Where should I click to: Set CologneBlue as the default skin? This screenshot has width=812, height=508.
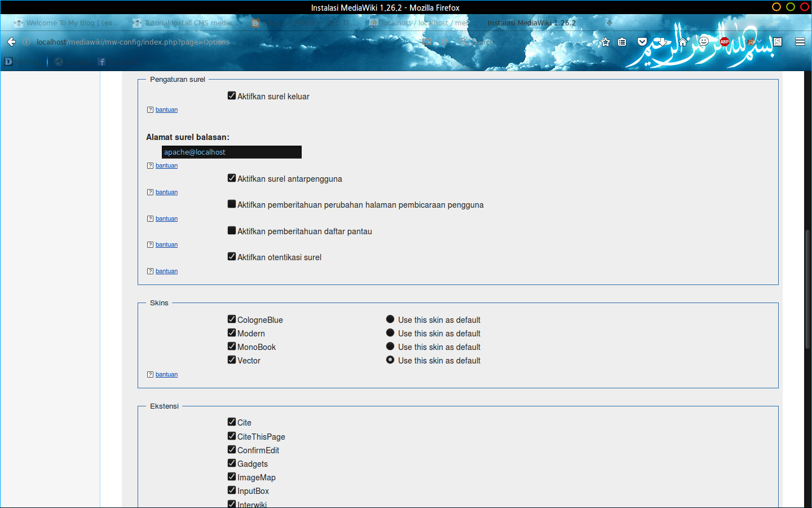pos(390,318)
